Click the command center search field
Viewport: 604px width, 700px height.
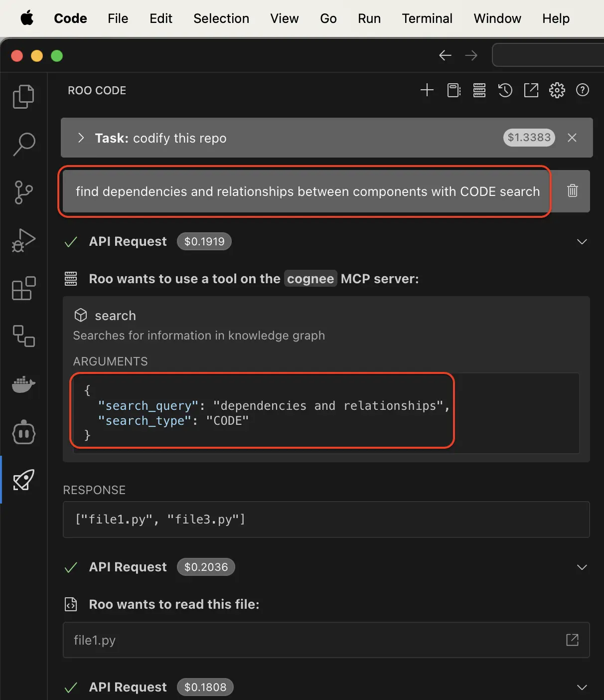coord(548,55)
